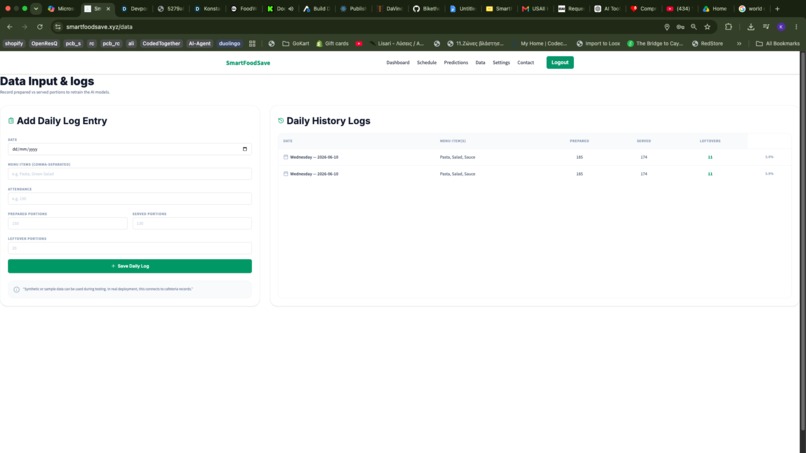Open the media controls icon in toolbar
The width and height of the screenshot is (806, 453).
[766, 27]
